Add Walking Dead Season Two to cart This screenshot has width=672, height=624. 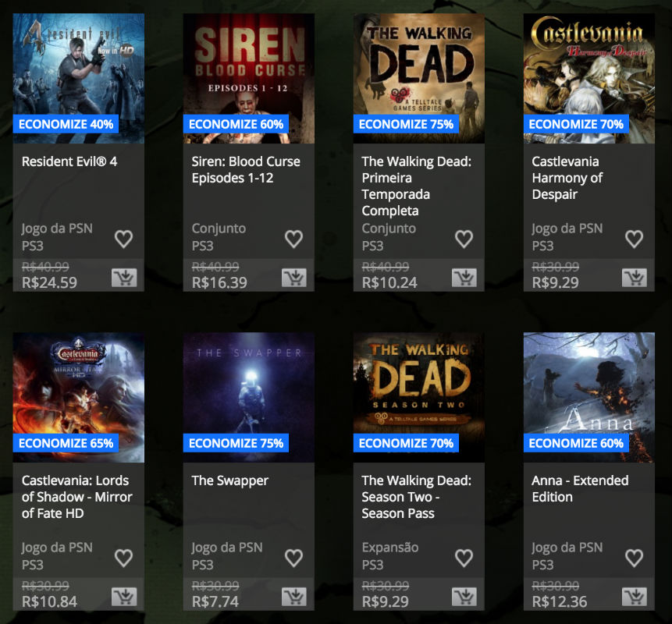coord(464,597)
